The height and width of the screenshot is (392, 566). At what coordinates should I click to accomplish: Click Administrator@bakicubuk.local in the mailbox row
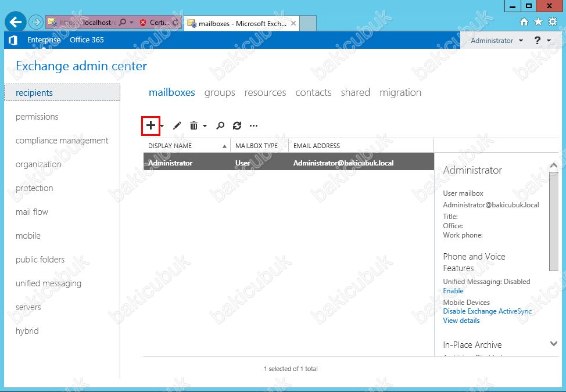coord(343,163)
